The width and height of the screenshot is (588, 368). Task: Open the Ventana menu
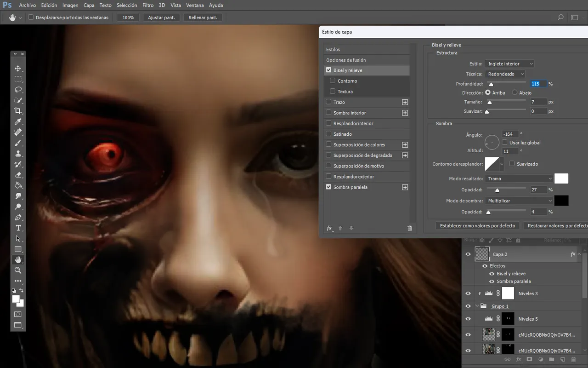tap(195, 5)
